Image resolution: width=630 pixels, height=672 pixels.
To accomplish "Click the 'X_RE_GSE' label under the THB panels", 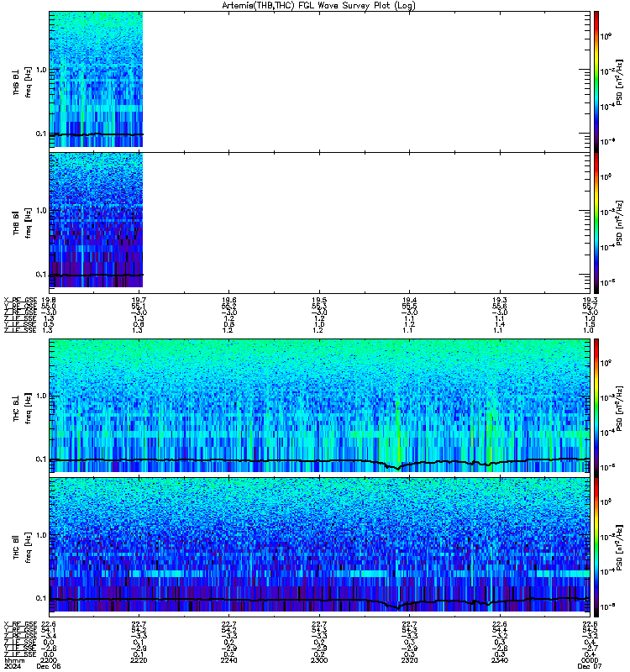I will tap(20, 301).
